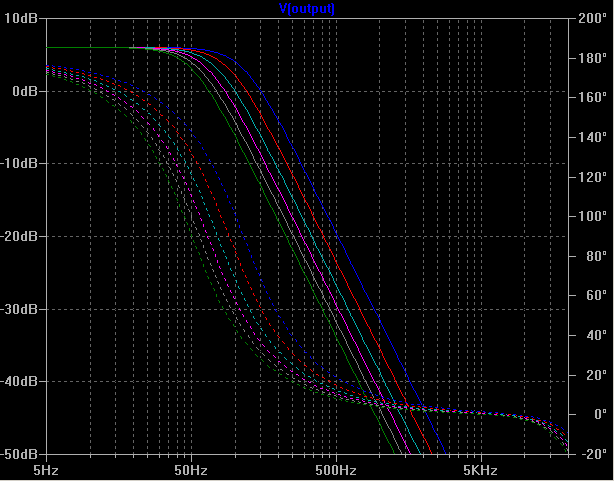Click the 20° phase axis label
Viewport: 614px width, 481px height.
(596, 375)
